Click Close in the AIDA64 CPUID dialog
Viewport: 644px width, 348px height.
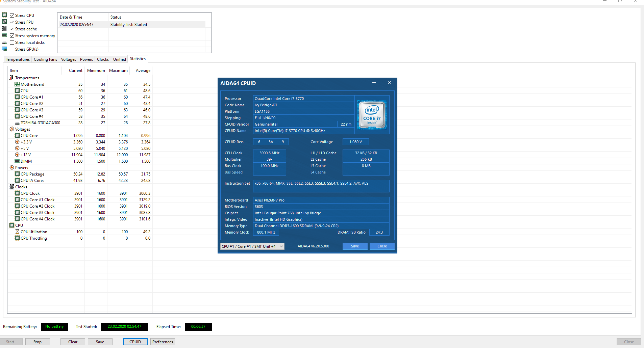pyautogui.click(x=382, y=246)
